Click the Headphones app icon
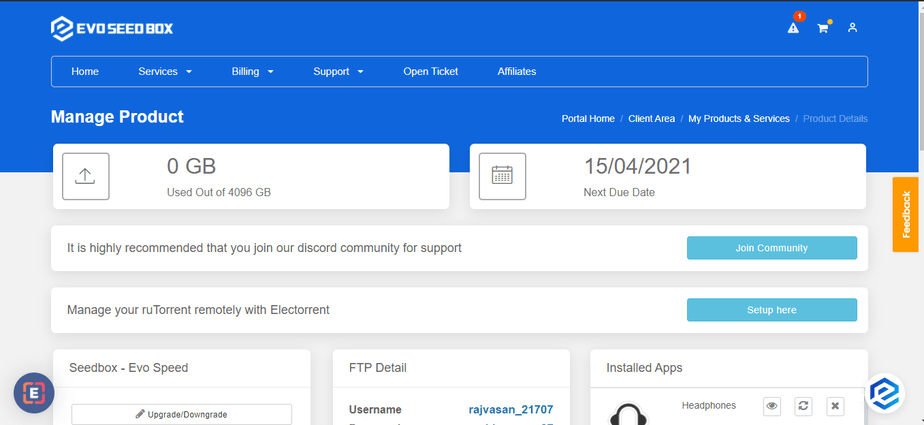 click(x=628, y=413)
